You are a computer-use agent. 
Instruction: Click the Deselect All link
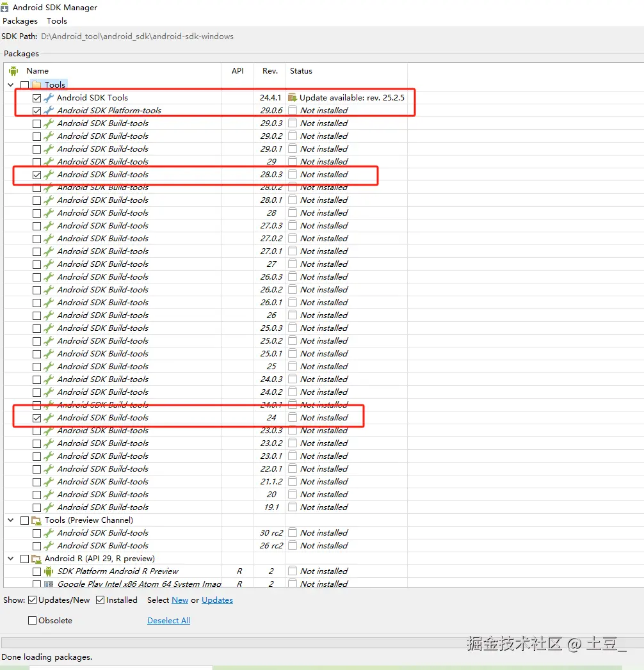169,621
